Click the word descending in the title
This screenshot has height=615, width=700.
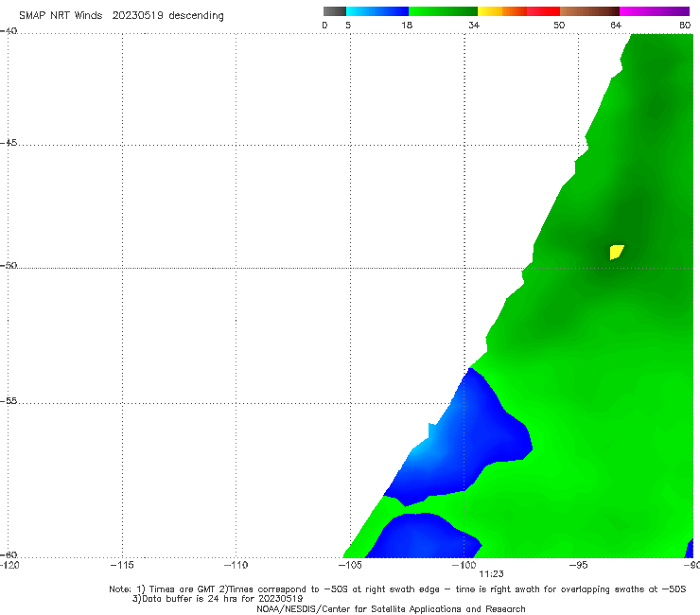(197, 16)
